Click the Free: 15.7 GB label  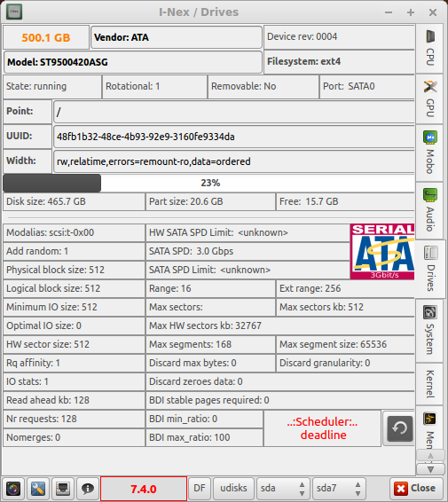coord(345,201)
